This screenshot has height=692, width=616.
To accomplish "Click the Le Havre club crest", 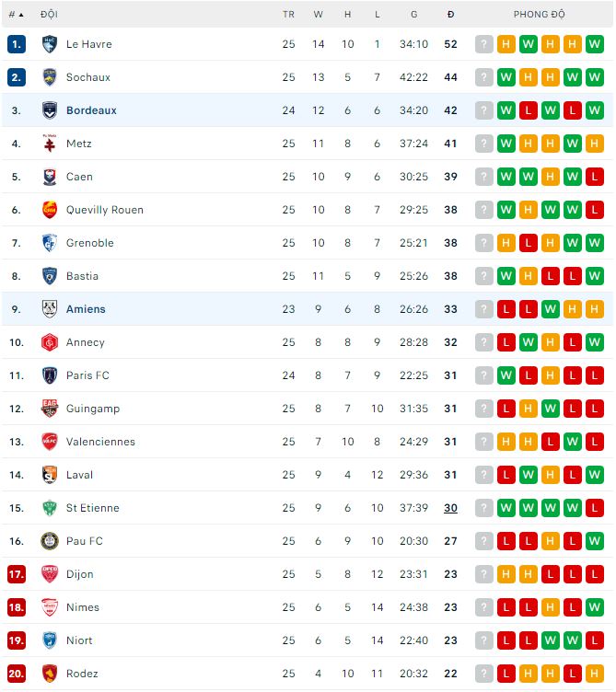I will [x=50, y=44].
